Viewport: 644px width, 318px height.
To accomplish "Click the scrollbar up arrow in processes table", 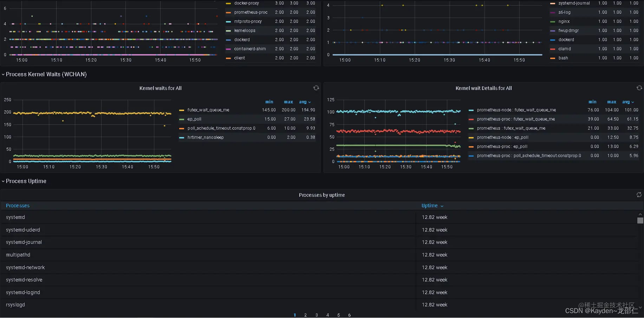I will pyautogui.click(x=640, y=214).
